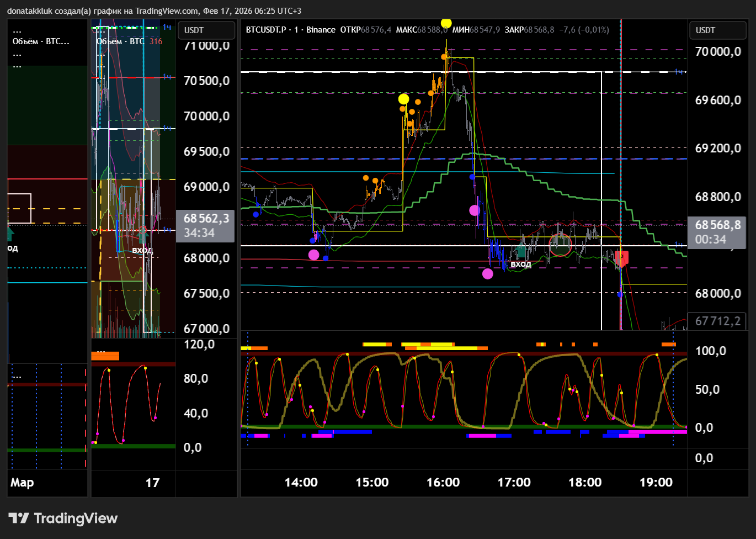Click the 16:00 time axis label
This screenshot has width=756, height=539.
click(443, 482)
